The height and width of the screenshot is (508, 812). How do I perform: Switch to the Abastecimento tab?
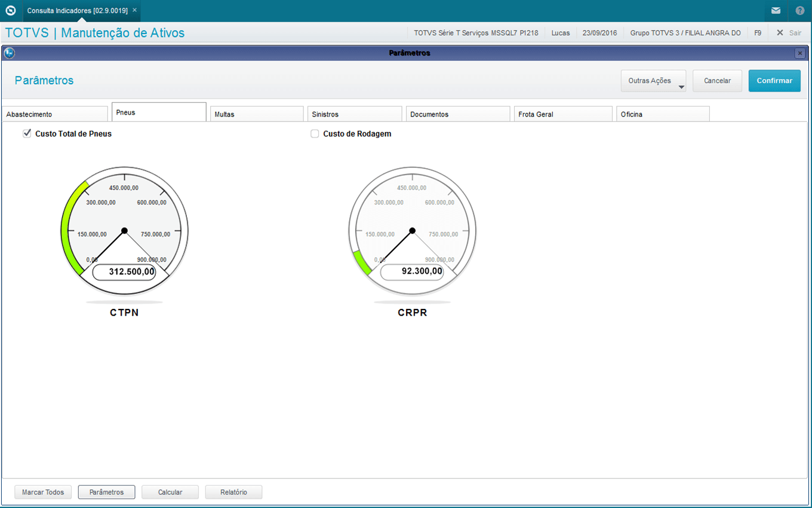pos(55,114)
